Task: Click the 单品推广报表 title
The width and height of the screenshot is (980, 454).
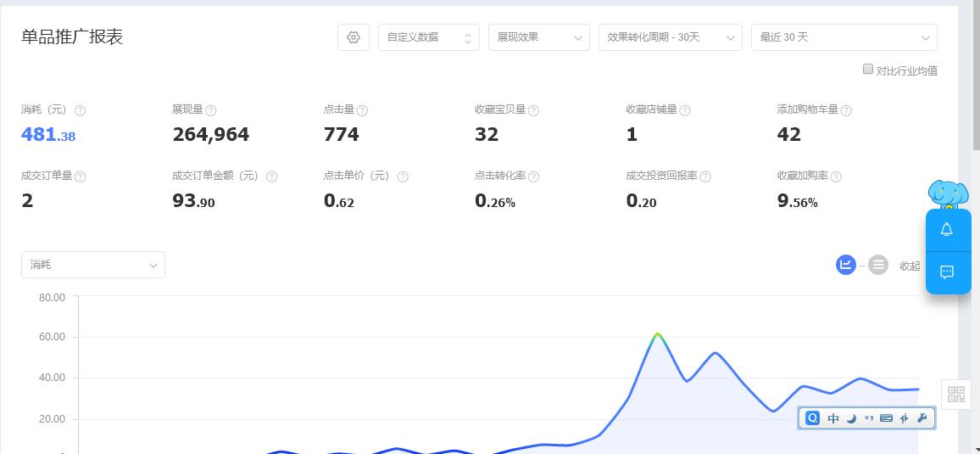Action: click(x=72, y=36)
